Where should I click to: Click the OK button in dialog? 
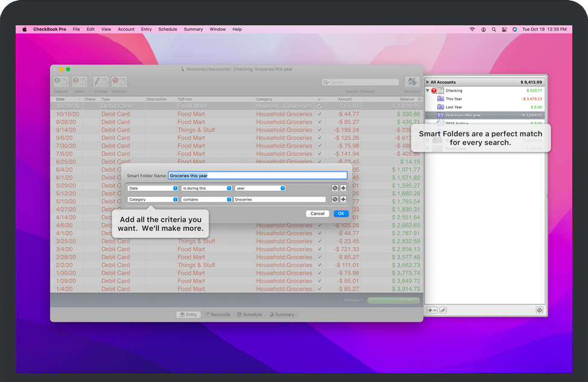pos(341,213)
